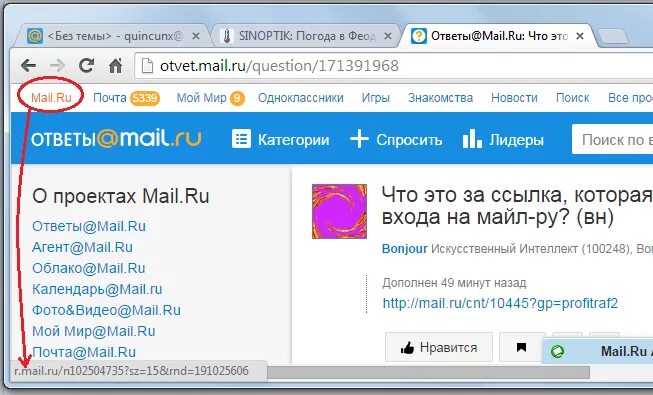The width and height of the screenshot is (653, 395).
Task: Open Bonjour user profile link
Action: point(405,249)
